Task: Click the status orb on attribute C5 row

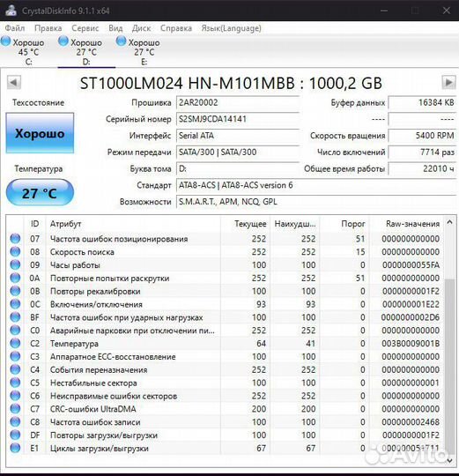Action: [x=15, y=383]
